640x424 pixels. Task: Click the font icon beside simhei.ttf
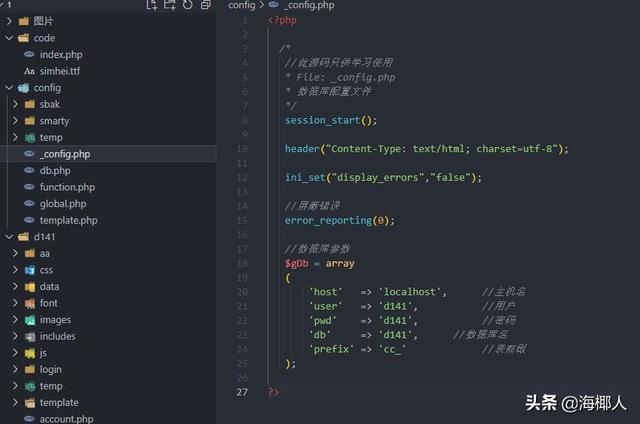(30, 71)
